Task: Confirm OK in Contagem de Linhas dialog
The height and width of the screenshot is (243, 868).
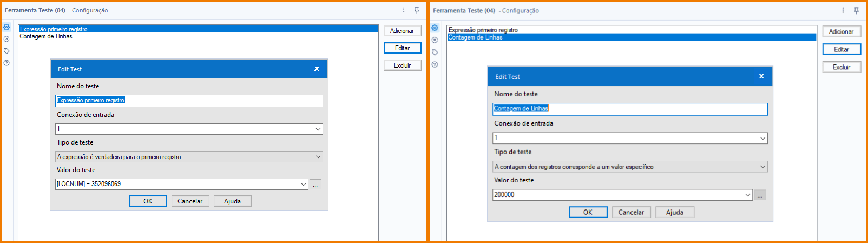Action: click(x=588, y=212)
